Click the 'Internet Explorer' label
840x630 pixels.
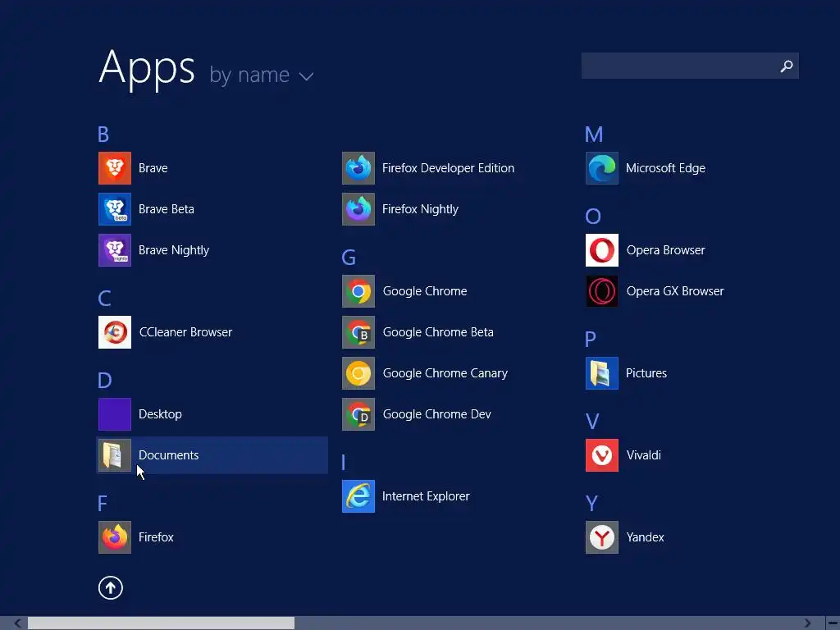pos(426,496)
